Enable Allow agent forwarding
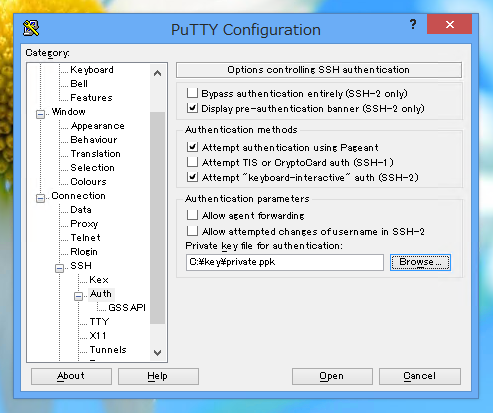The image size is (493, 413). tap(192, 215)
